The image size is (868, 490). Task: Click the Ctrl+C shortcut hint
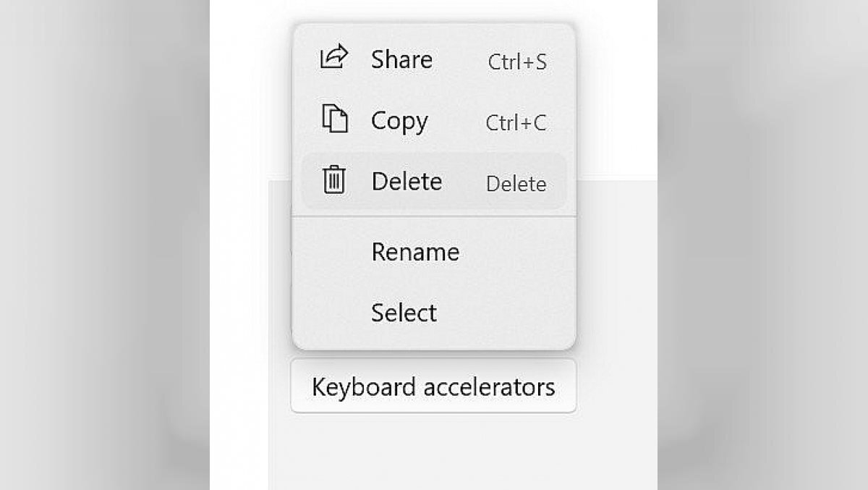point(516,123)
